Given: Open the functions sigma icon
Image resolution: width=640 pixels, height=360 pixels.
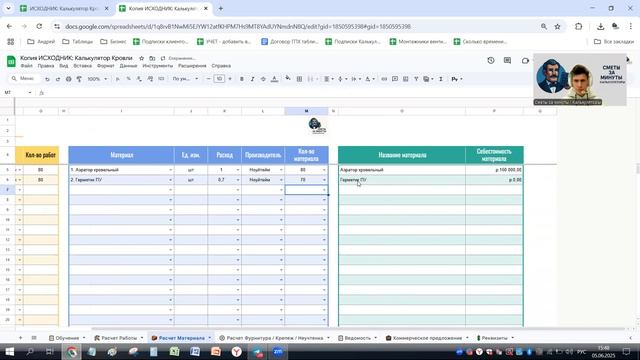Looking at the screenshot, I should pos(441,79).
